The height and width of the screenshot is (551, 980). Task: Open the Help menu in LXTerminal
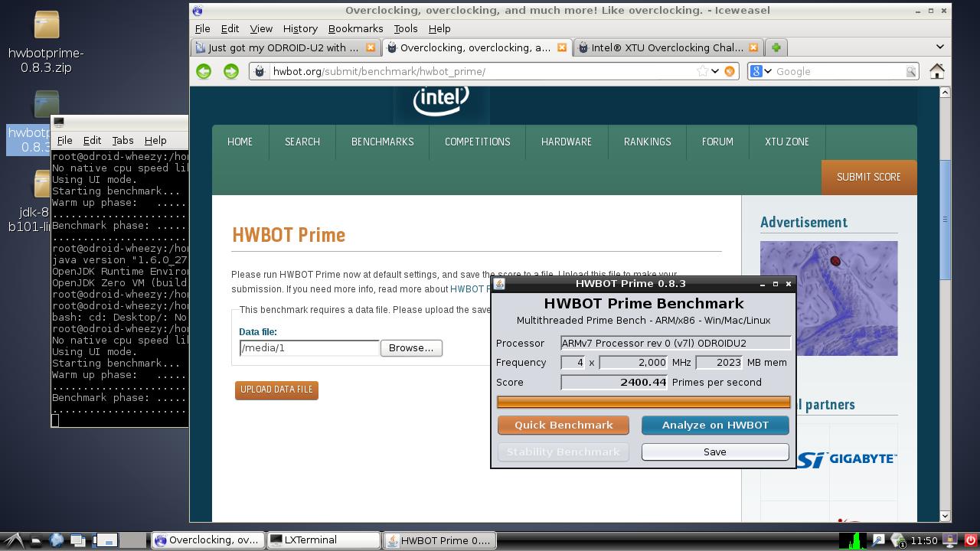155,140
